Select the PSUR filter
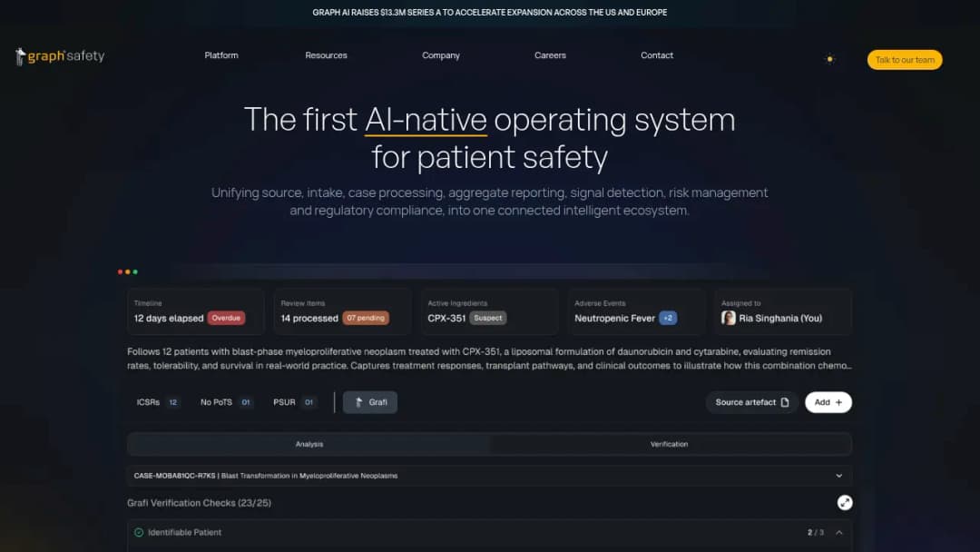This screenshot has width=980, height=552. pyautogui.click(x=294, y=402)
